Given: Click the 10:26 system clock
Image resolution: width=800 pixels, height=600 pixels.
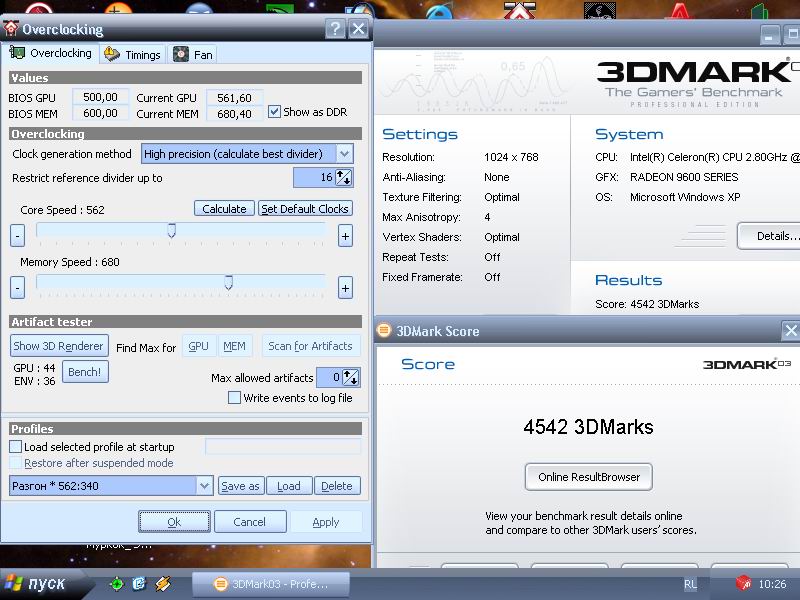Looking at the screenshot, I should point(772,584).
